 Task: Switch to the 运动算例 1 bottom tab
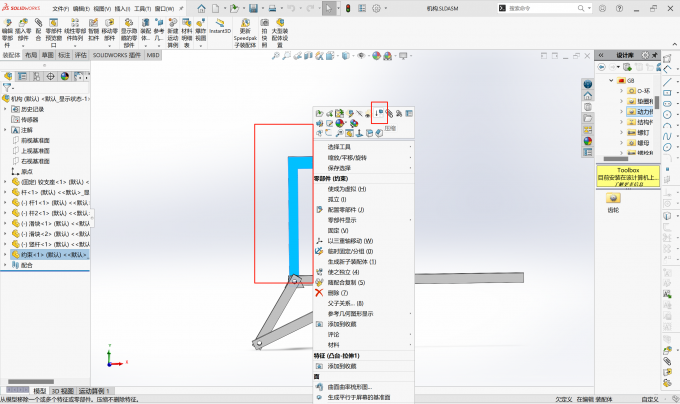click(x=94, y=391)
